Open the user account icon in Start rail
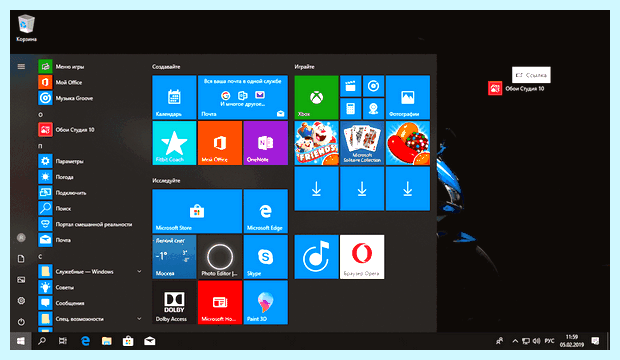 click(21, 237)
